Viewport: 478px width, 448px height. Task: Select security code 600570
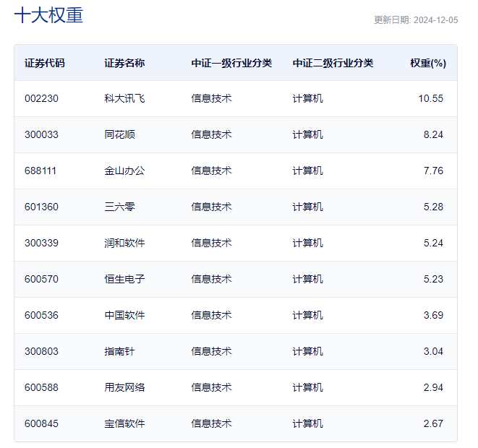click(41, 279)
